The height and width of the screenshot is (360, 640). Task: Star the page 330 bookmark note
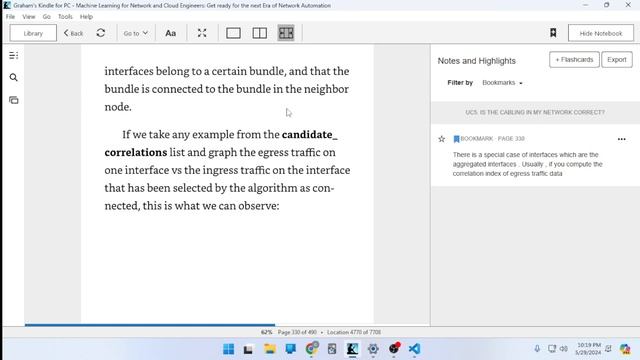[x=442, y=139]
